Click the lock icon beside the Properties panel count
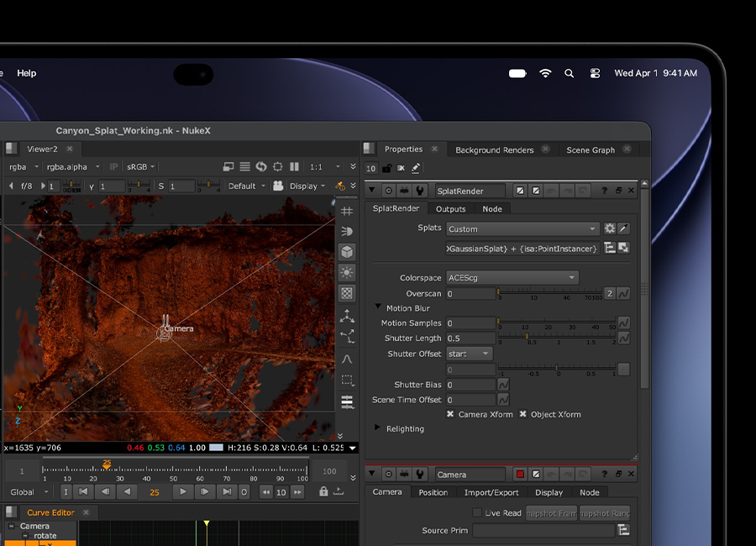This screenshot has width=756, height=546. 386,168
